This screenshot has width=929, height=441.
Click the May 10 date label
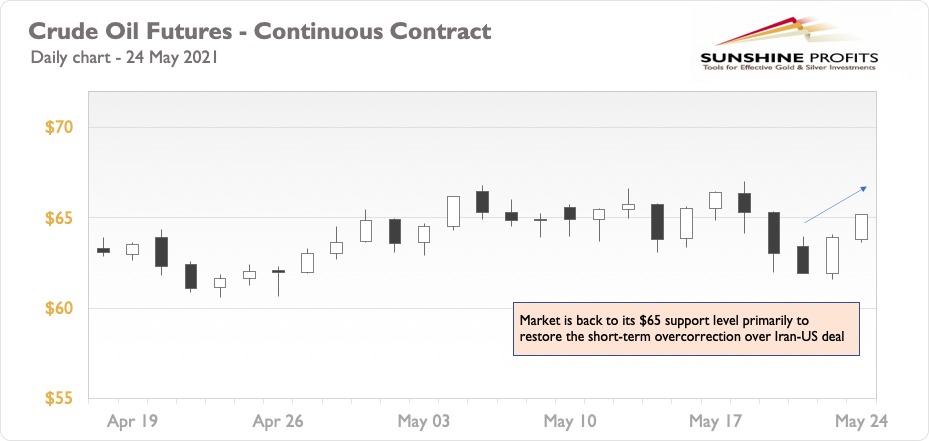coord(570,421)
